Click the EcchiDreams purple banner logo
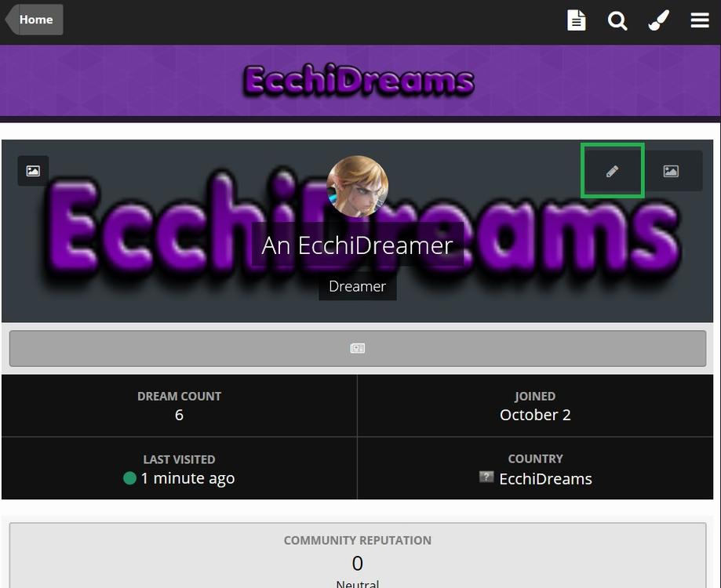Viewport: 721px width, 588px height. point(359,81)
